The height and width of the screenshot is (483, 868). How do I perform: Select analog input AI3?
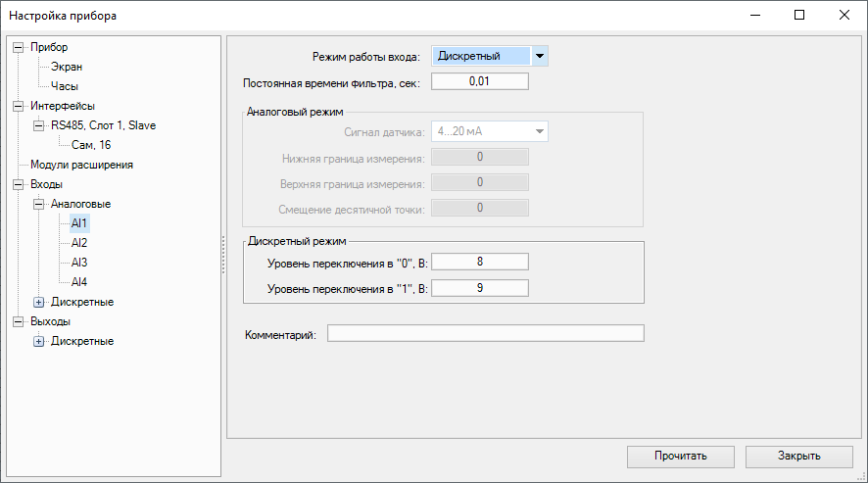[79, 263]
